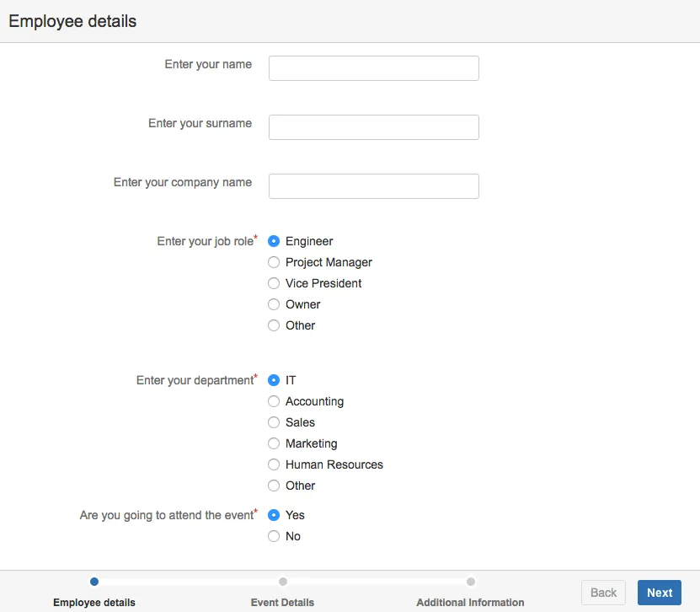Viewport: 700px width, 612px height.
Task: Select Other under job role
Action: click(274, 325)
